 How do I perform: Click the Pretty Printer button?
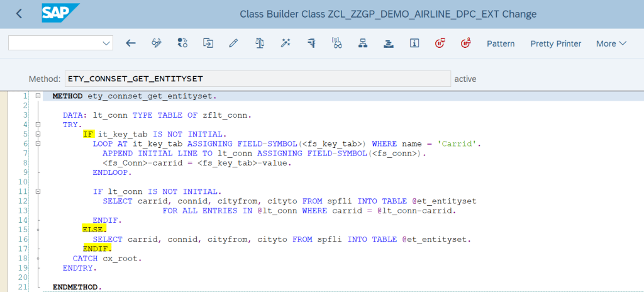[x=556, y=43]
